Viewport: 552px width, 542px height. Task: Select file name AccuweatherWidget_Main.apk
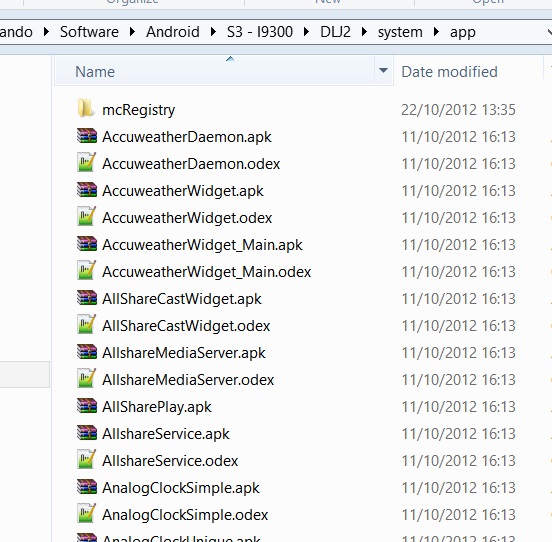coord(202,245)
